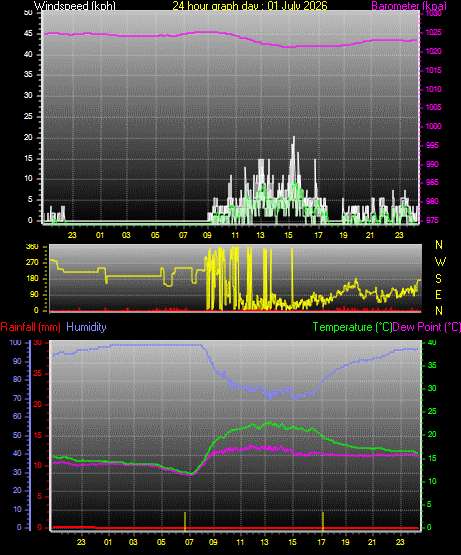Click wind direction axis value 180
Viewport: 461px width, 555px height.
point(32,279)
